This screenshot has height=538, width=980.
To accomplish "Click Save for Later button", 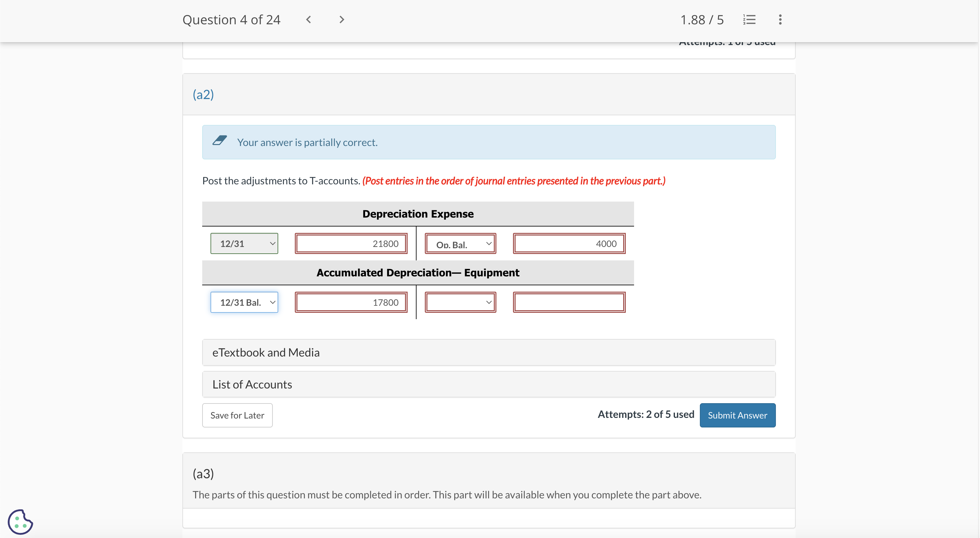I will point(237,415).
